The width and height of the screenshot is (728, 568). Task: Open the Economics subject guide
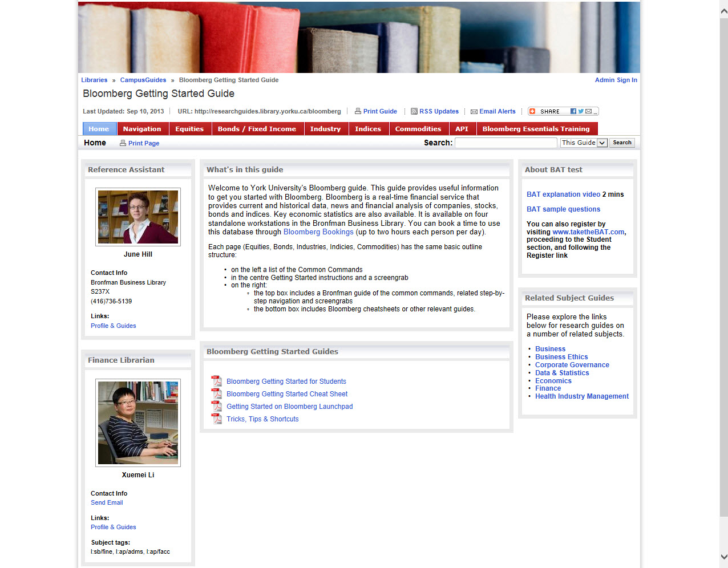point(553,381)
